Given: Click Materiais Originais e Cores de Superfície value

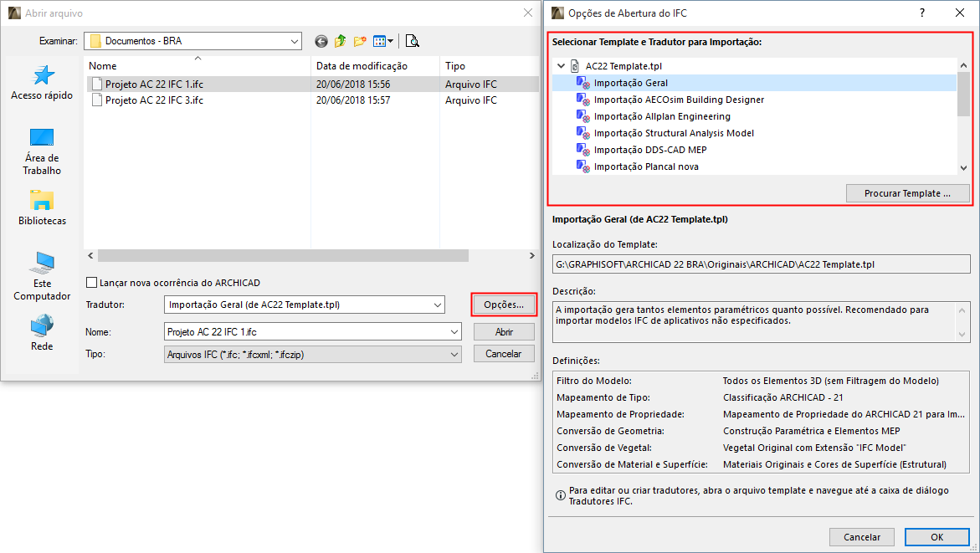Looking at the screenshot, I should (834, 464).
